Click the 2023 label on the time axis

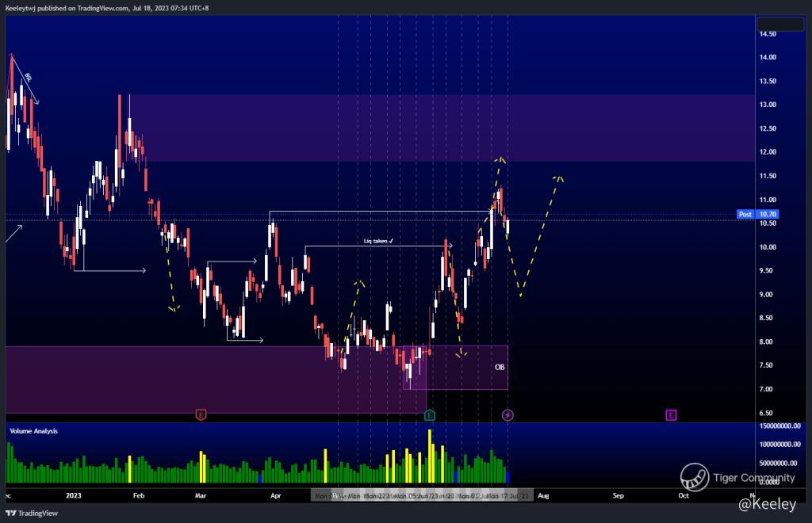74,495
